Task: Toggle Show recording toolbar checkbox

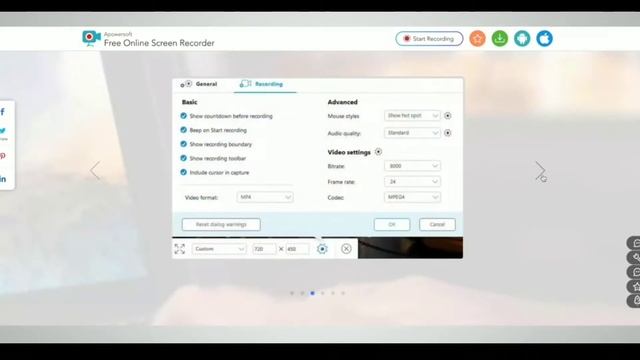Action: (184, 158)
